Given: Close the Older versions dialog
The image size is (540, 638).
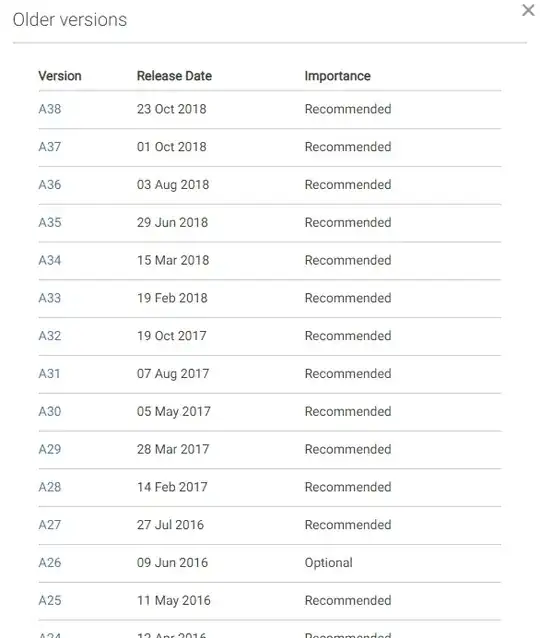Looking at the screenshot, I should click(528, 10).
